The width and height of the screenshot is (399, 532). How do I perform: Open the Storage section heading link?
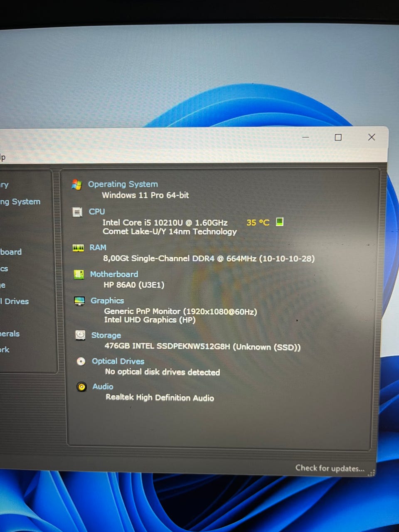(106, 335)
